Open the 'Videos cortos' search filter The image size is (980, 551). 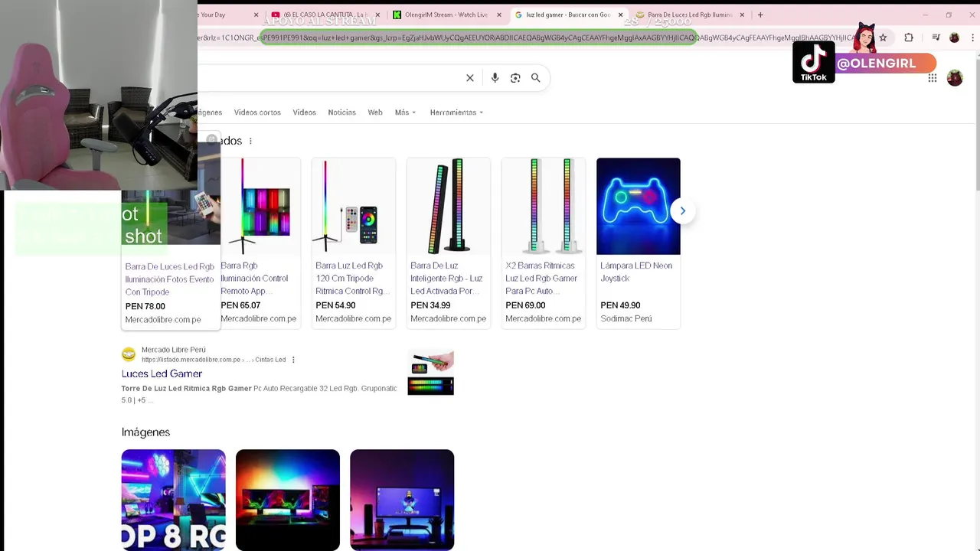[257, 112]
